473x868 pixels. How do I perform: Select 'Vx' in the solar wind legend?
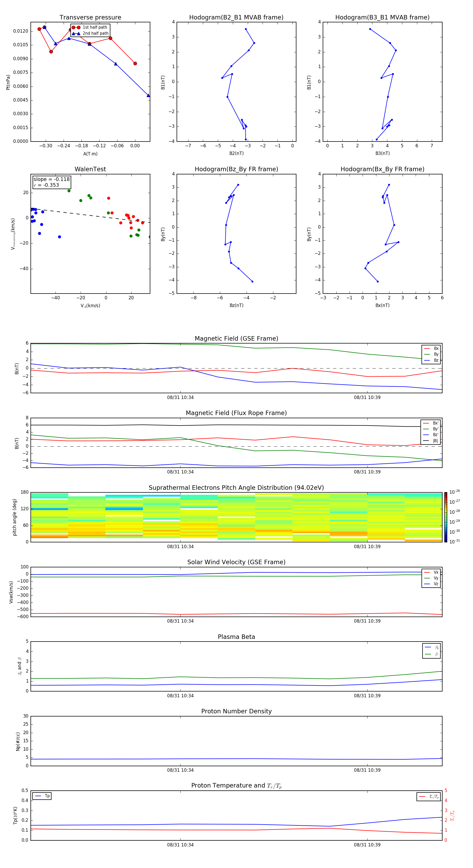[x=431, y=572]
